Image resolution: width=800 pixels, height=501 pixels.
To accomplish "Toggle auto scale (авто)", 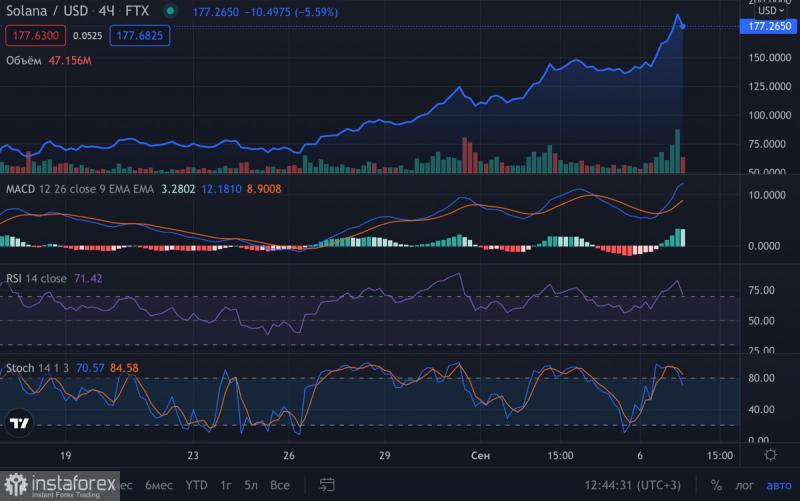I will click(x=777, y=485).
